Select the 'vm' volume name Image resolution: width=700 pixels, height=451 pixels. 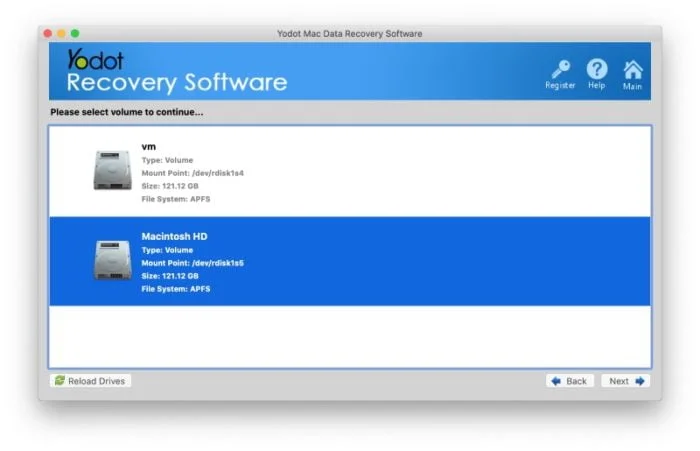149,146
